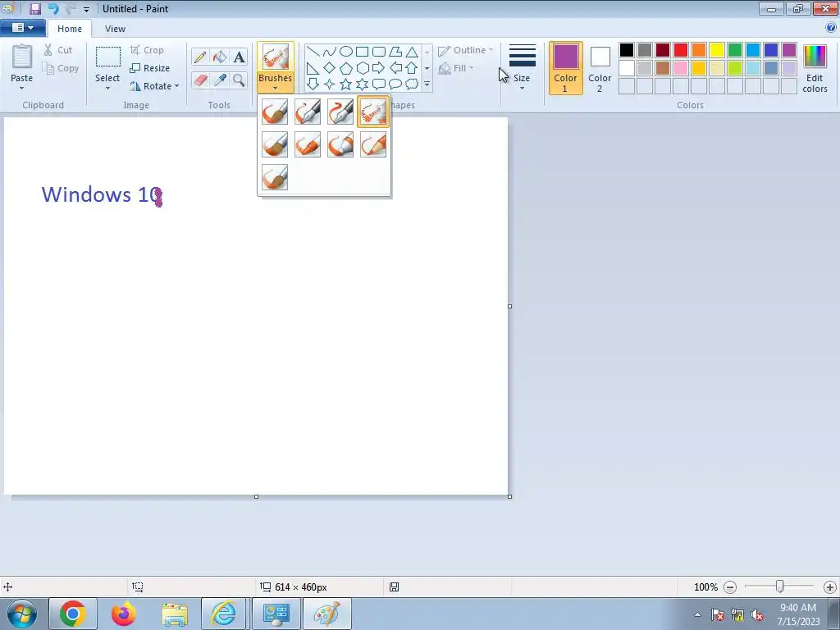Select the Oval shape
This screenshot has height=630, width=840.
(346, 52)
